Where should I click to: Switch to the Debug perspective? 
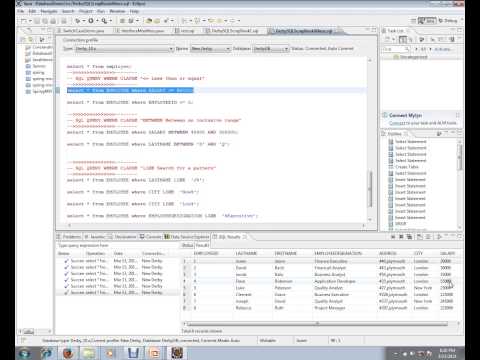[448, 21]
